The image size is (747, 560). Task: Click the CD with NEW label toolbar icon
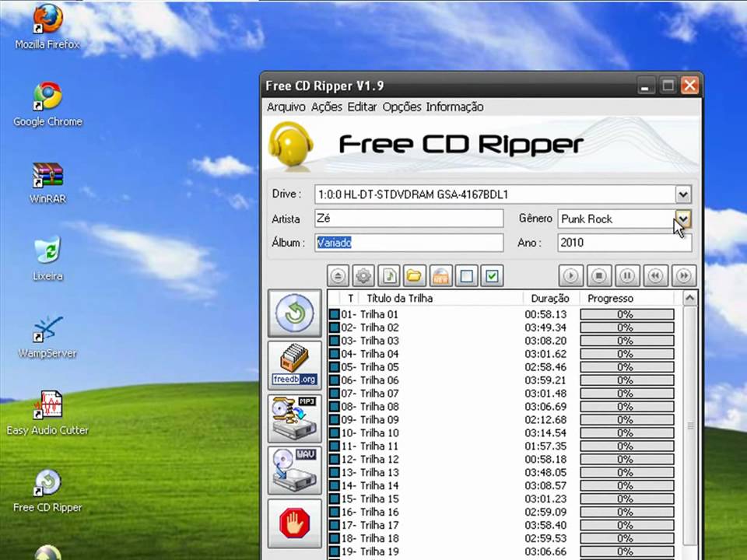(440, 275)
